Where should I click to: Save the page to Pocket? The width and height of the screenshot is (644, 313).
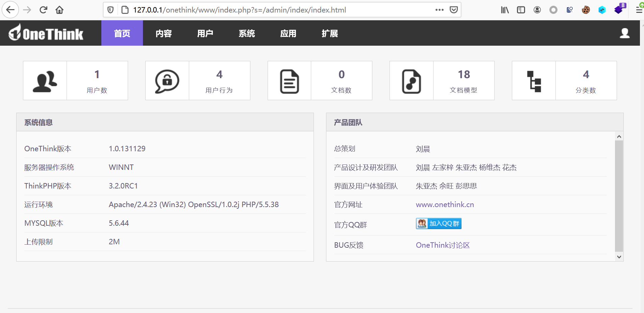pos(454,10)
